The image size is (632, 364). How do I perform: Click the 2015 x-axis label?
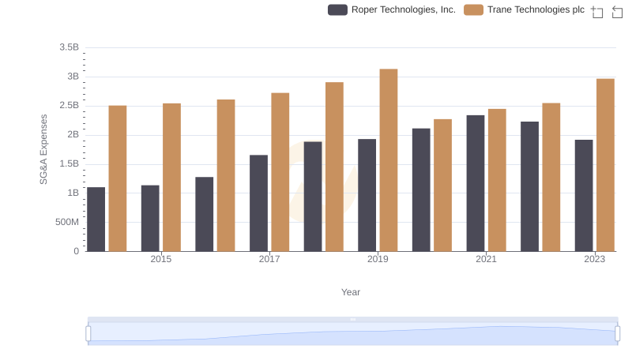[161, 259]
